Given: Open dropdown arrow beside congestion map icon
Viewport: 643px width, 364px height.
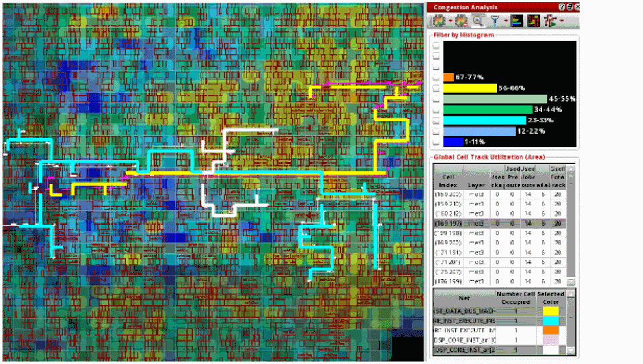Looking at the screenshot, I should (450, 21).
